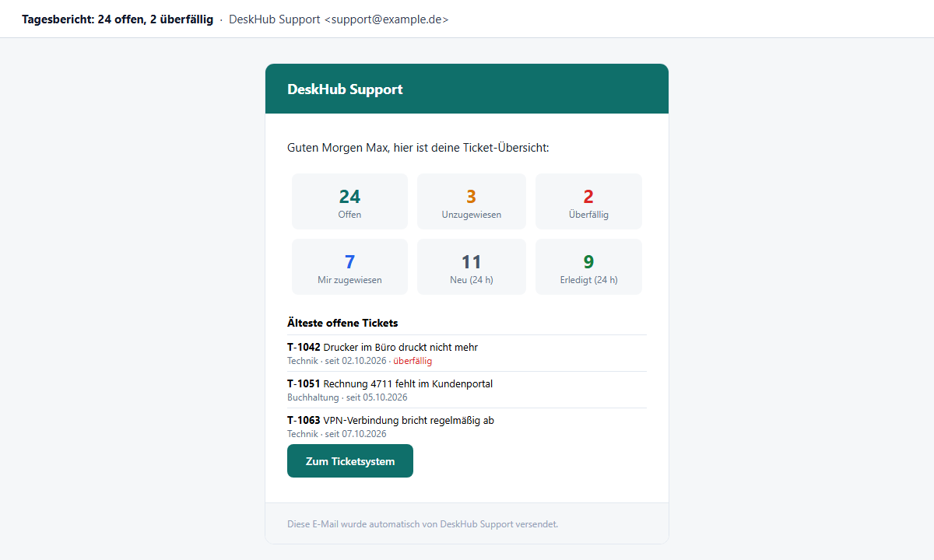Open ticket T-1063 VPN-Verbindung
This screenshot has height=560, width=934.
point(467,426)
